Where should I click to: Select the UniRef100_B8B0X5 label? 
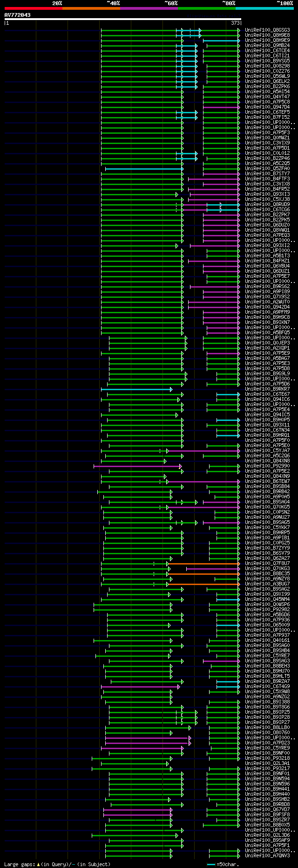tap(267, 825)
